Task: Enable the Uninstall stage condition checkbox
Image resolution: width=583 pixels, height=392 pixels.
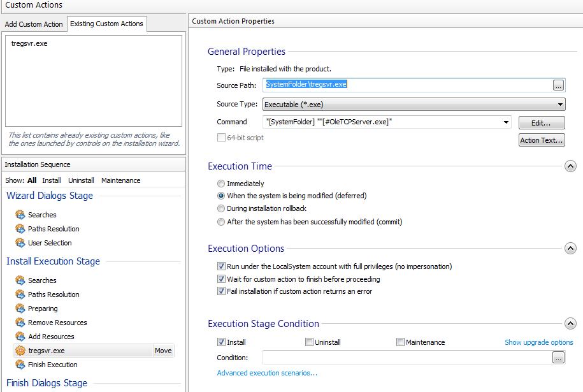Action: (309, 342)
